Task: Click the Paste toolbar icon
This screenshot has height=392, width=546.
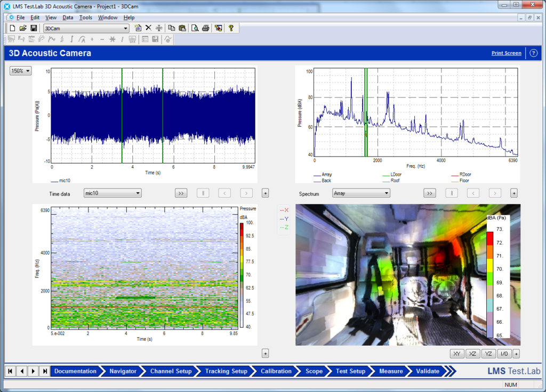Action: pos(181,28)
